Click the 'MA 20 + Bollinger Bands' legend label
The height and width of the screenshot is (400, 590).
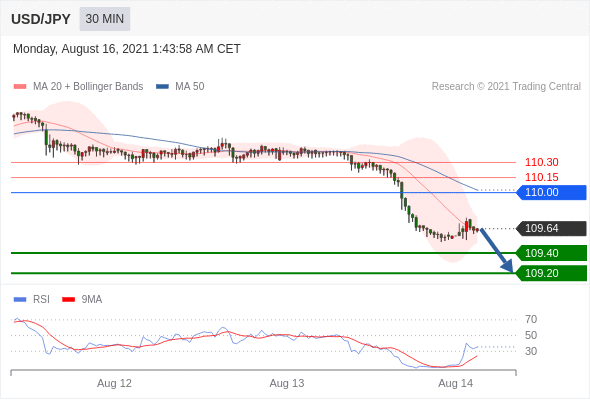88,87
